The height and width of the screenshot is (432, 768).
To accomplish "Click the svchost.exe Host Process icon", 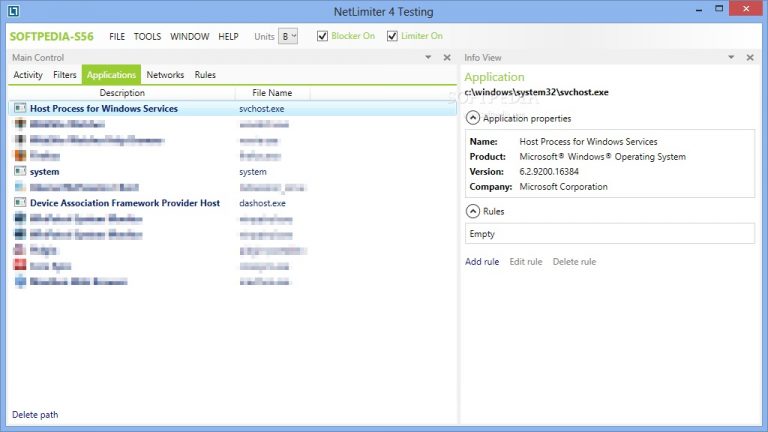I will pos(19,108).
